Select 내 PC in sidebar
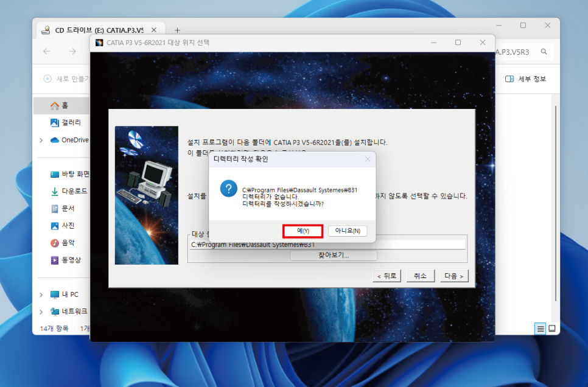This screenshot has height=387, width=588. [65, 295]
